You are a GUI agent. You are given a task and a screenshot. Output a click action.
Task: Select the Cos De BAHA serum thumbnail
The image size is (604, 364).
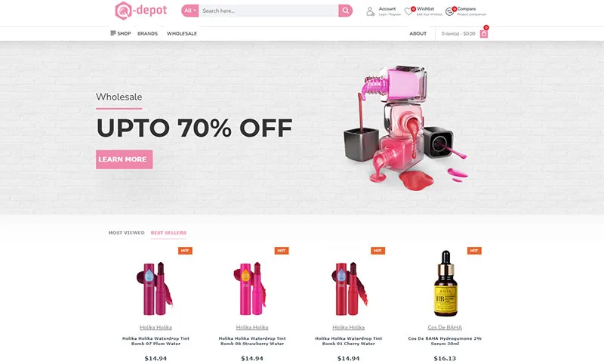click(x=445, y=283)
